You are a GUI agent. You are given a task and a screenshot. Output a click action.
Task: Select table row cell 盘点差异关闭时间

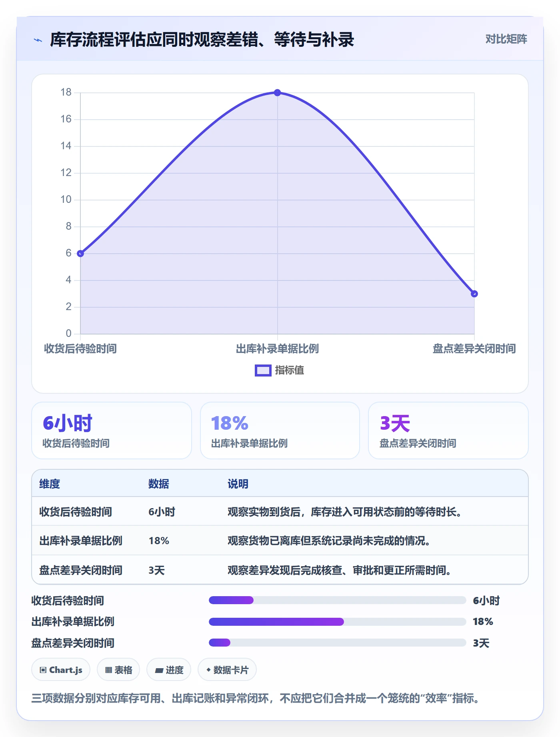point(81,570)
